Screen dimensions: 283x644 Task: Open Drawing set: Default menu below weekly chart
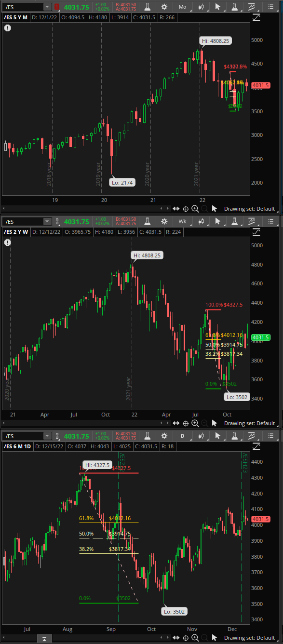(249, 423)
